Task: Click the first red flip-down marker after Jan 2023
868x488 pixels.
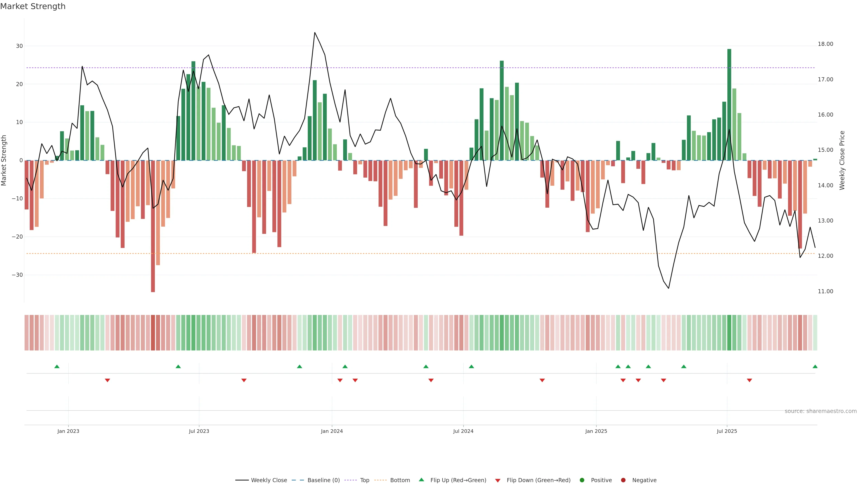Action: pyautogui.click(x=108, y=380)
